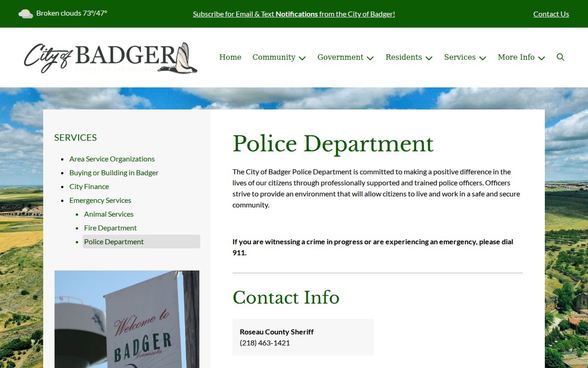
Task: Go to Animal Services page
Action: [109, 214]
